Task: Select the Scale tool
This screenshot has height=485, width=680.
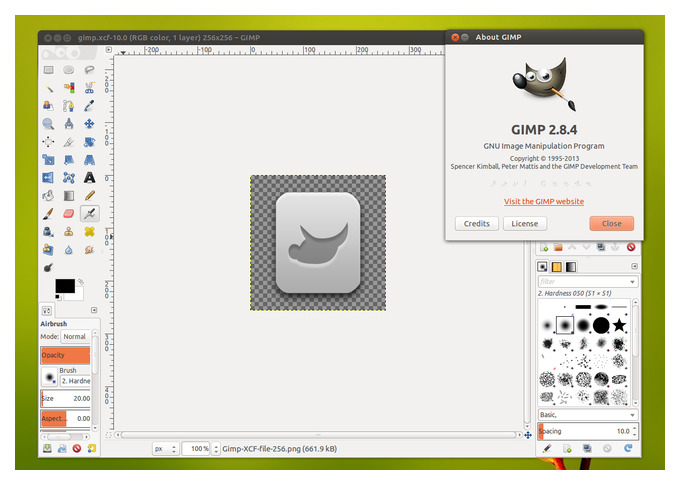Action: (49, 160)
